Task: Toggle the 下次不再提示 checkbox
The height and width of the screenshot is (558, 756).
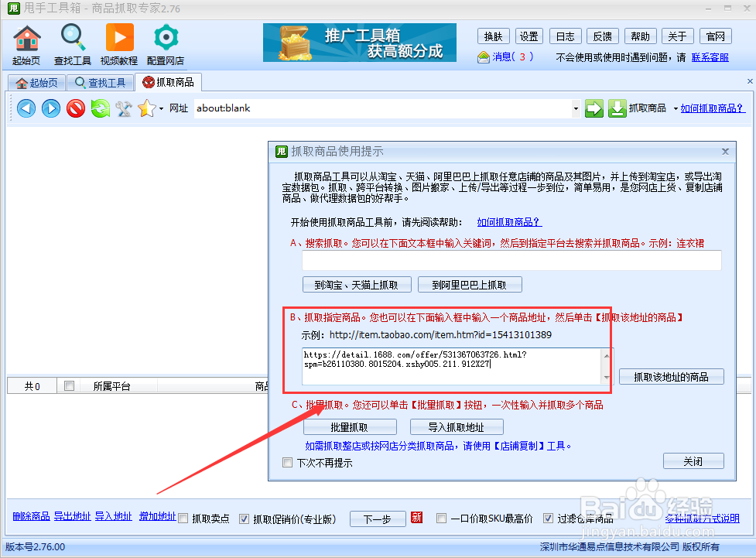Action: click(x=287, y=463)
